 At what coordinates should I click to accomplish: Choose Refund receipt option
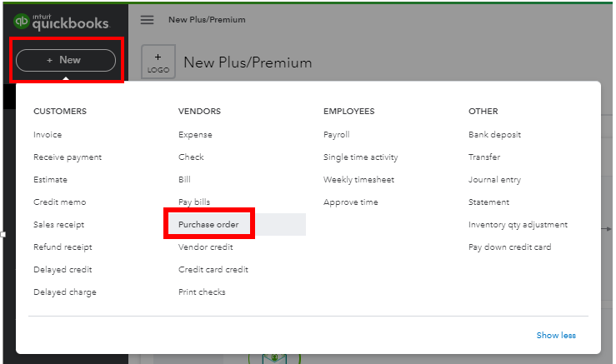point(63,247)
